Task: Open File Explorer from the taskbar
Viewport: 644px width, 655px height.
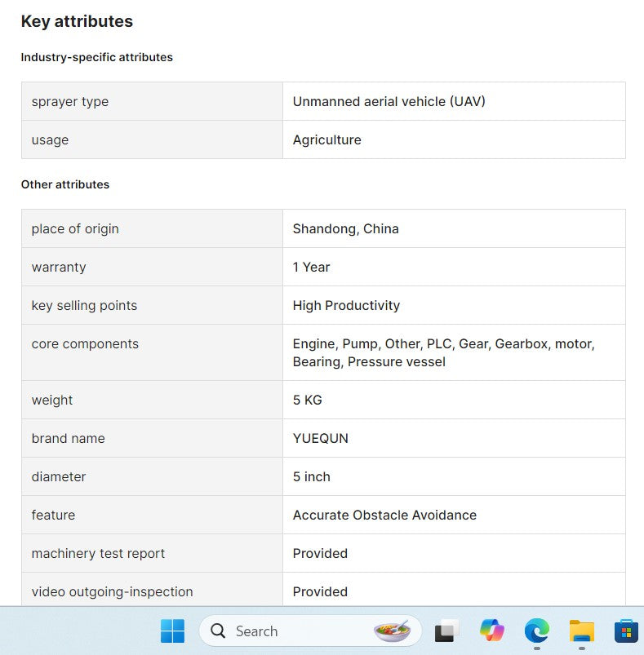Action: point(581,631)
